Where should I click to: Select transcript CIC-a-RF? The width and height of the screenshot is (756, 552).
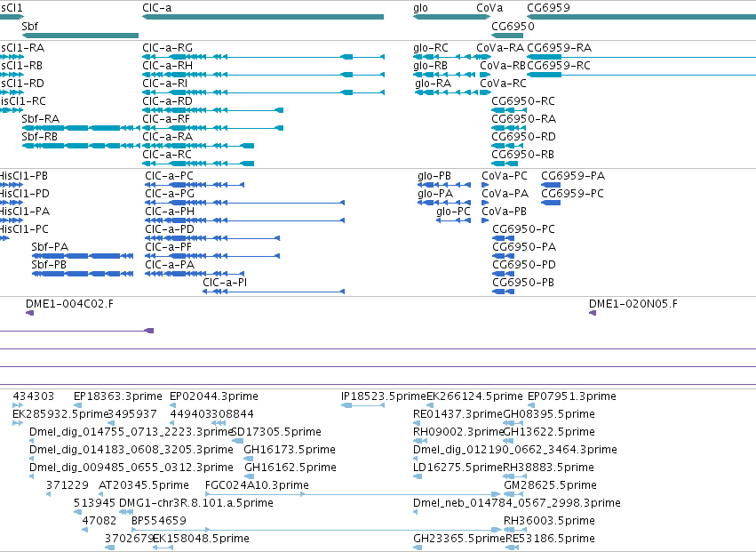[212, 128]
